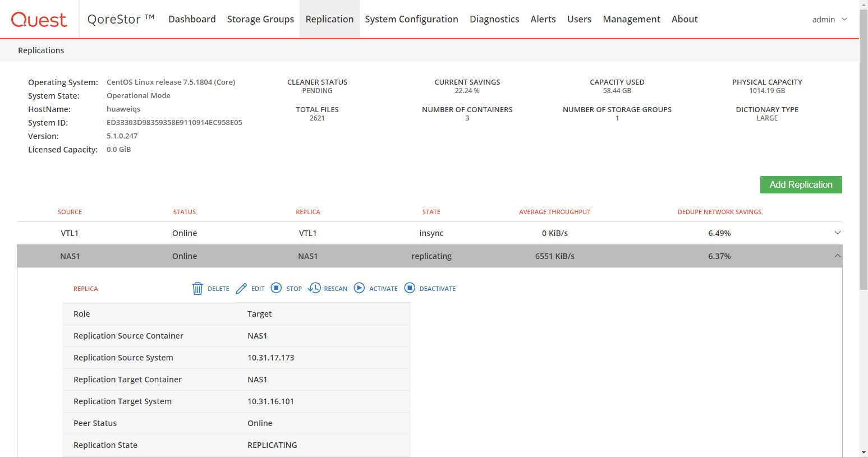Image resolution: width=868 pixels, height=458 pixels.
Task: Select the Replication menu item
Action: (x=329, y=19)
